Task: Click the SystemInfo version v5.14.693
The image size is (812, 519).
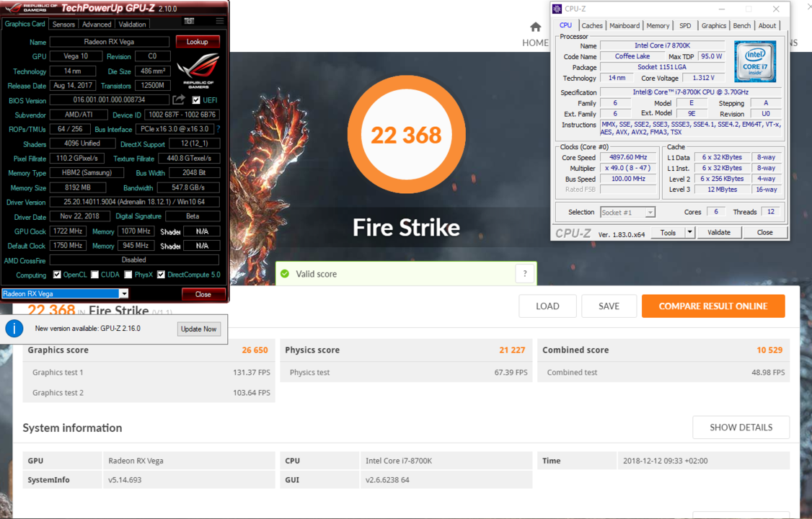Action: [125, 479]
